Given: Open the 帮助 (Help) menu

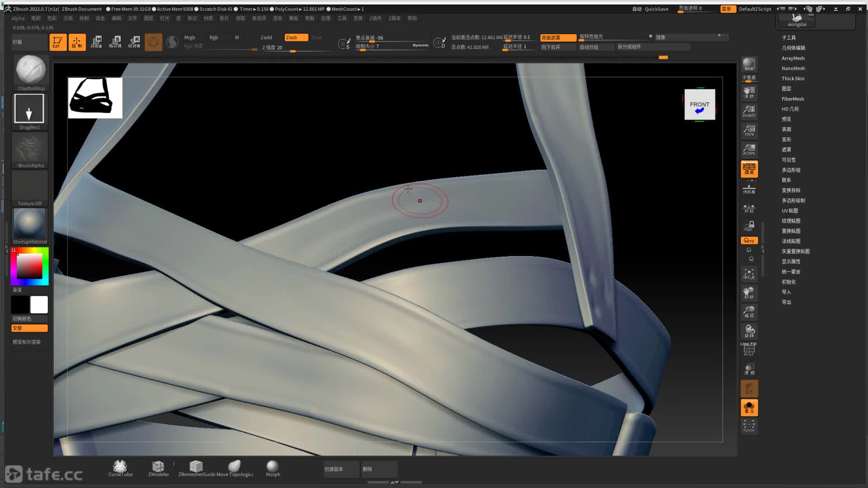Looking at the screenshot, I should pos(412,19).
